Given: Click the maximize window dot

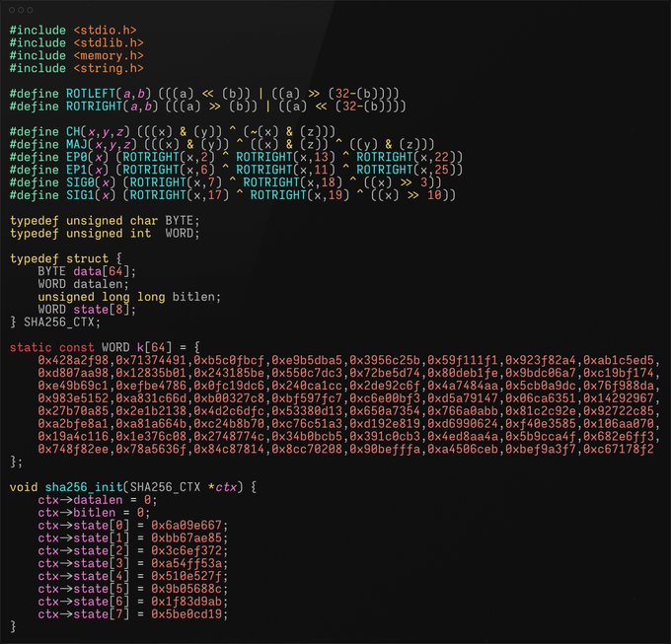Looking at the screenshot, I should click(x=30, y=10).
